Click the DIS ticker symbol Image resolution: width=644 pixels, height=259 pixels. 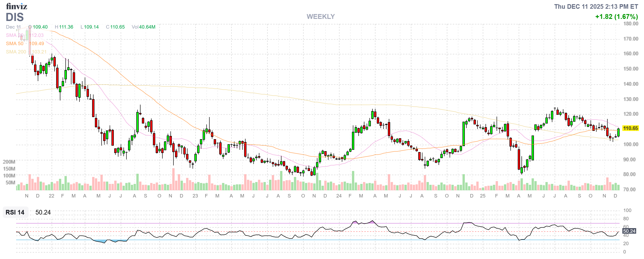coord(15,17)
